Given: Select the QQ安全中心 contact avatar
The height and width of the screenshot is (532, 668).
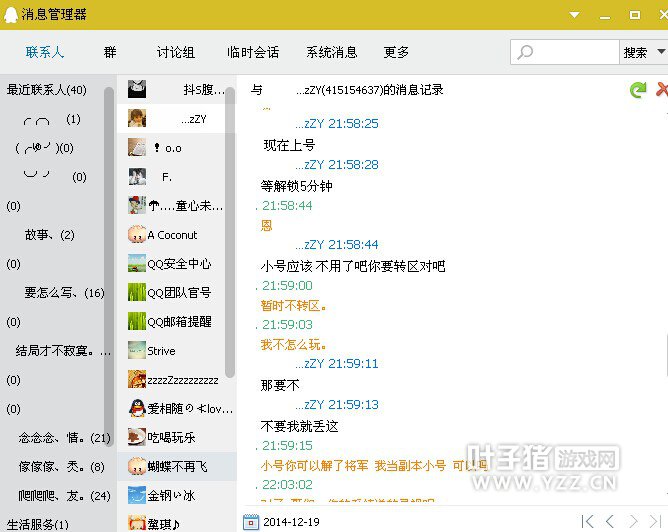Looking at the screenshot, I should pyautogui.click(x=137, y=264).
